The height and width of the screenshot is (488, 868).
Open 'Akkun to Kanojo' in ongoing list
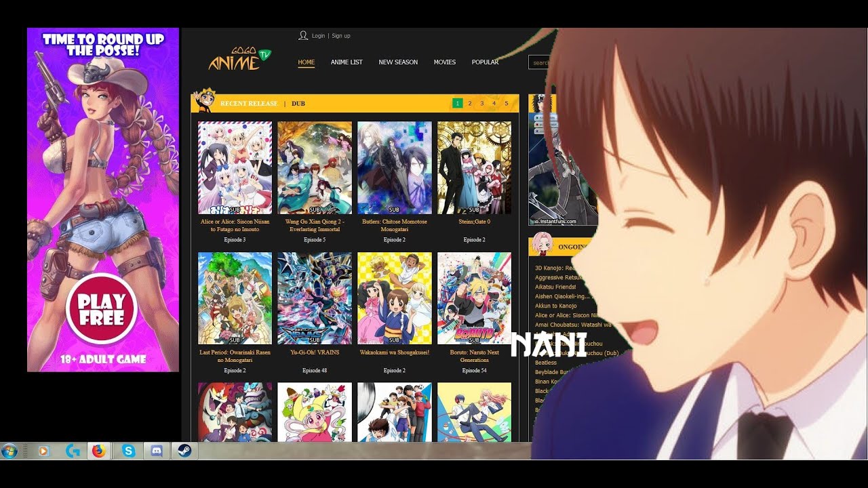point(555,306)
